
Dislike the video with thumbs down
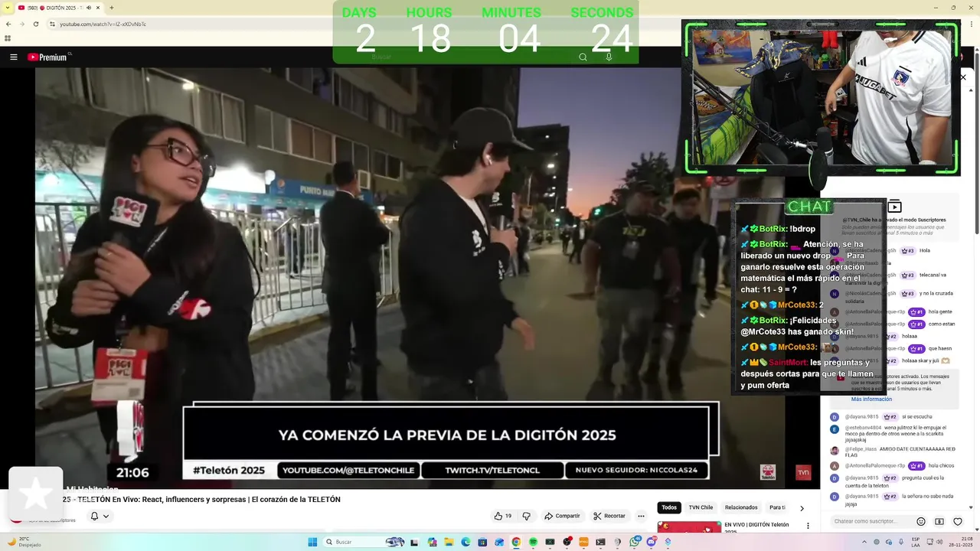tap(526, 516)
